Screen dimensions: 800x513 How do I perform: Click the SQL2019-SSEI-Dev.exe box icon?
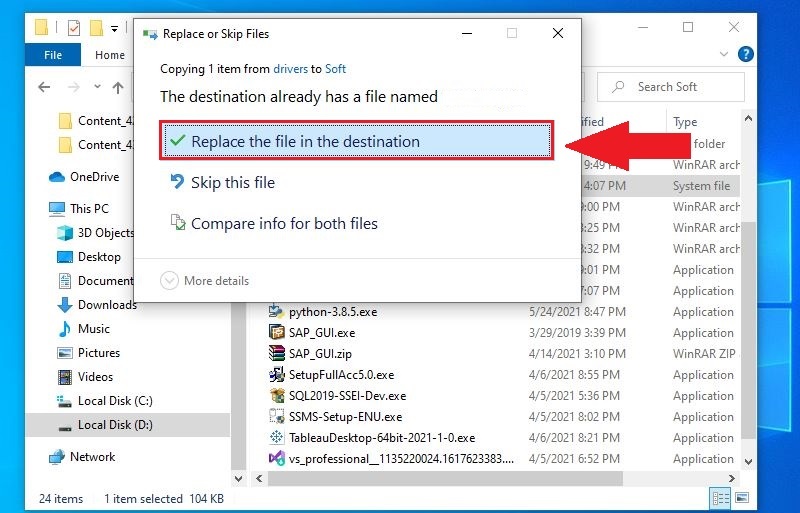(x=277, y=395)
